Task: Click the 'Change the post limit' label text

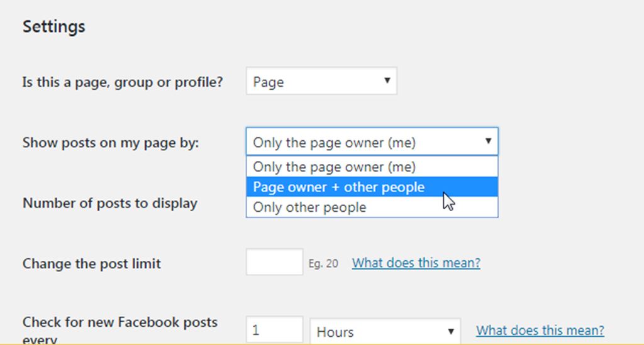Action: (x=92, y=263)
